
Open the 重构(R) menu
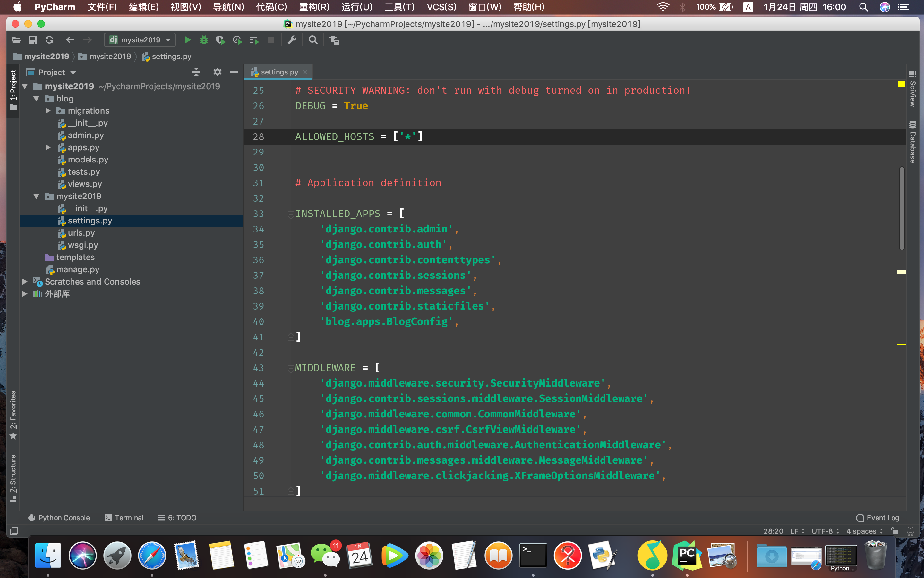[314, 7]
